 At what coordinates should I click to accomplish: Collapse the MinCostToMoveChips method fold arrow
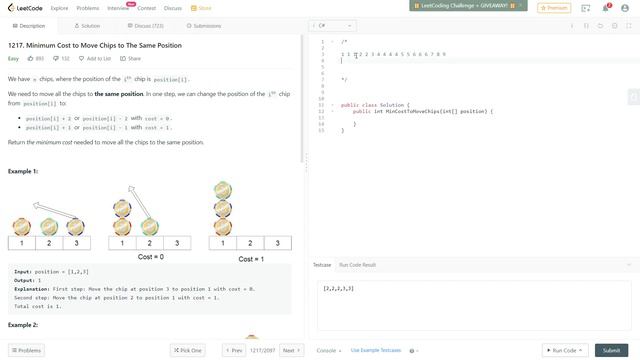pyautogui.click(x=332, y=111)
